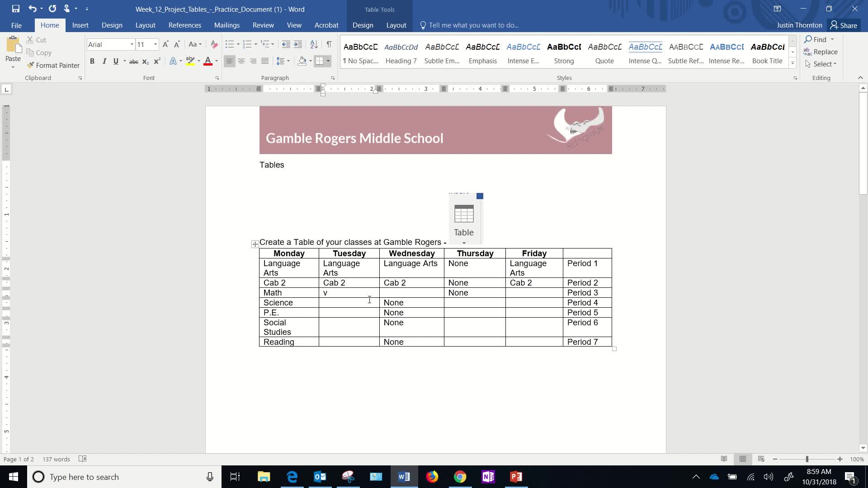Expand the numbering list dropdown

256,44
